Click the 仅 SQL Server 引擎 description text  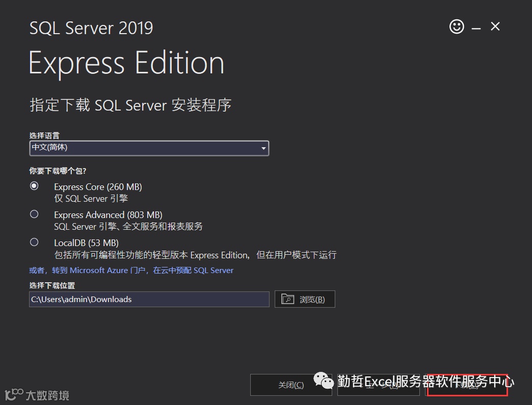(x=91, y=199)
